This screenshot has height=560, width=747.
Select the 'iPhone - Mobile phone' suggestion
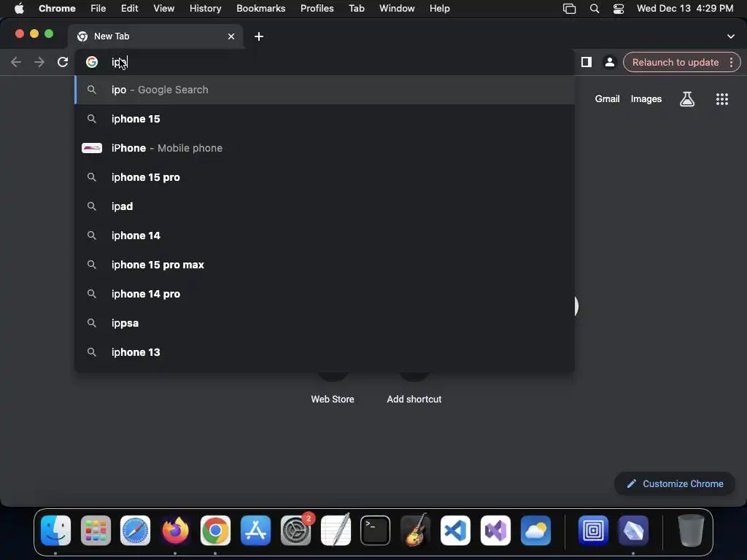(325, 148)
